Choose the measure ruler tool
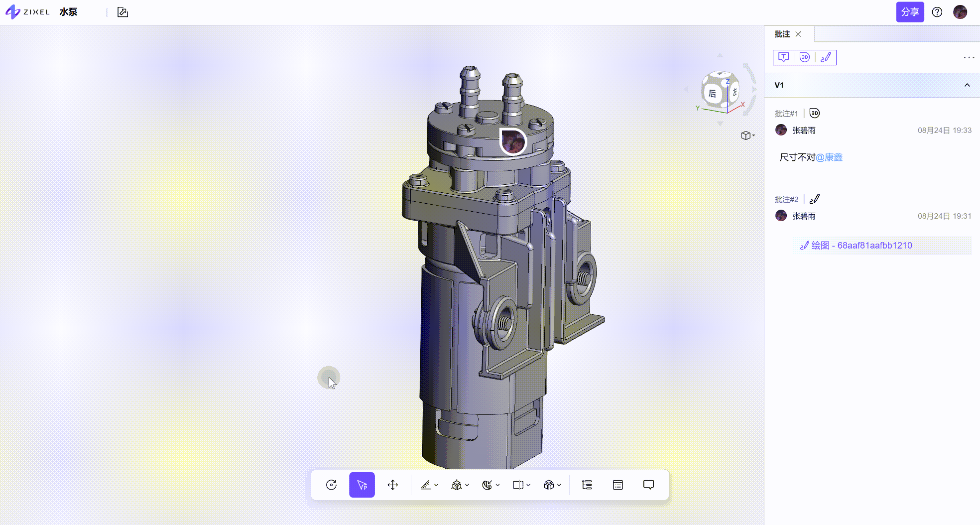Image resolution: width=980 pixels, height=525 pixels. (426, 485)
